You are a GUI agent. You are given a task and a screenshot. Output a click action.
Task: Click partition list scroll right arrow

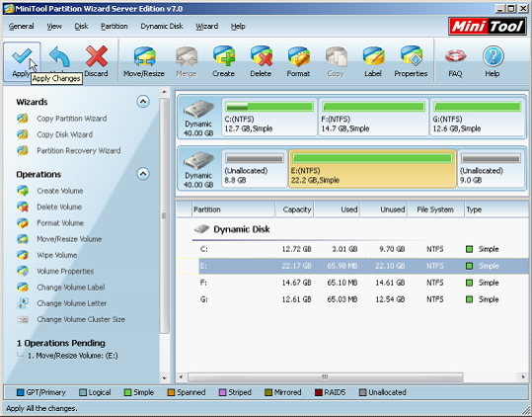click(x=523, y=376)
